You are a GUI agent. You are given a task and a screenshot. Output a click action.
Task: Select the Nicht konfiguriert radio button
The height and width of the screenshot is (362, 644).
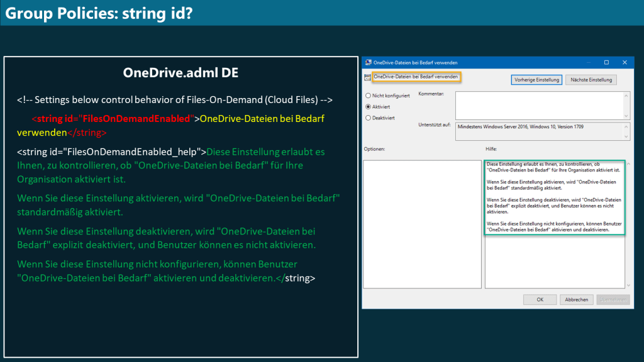pos(367,96)
